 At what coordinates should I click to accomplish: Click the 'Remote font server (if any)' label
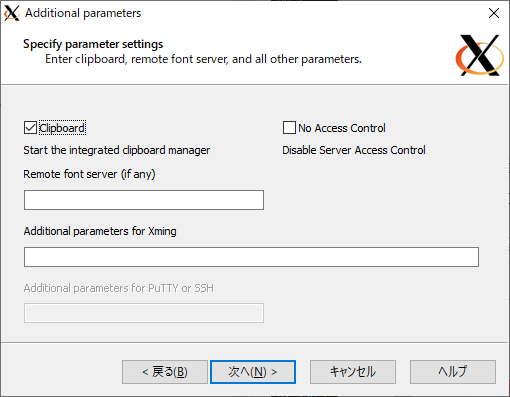pos(89,174)
